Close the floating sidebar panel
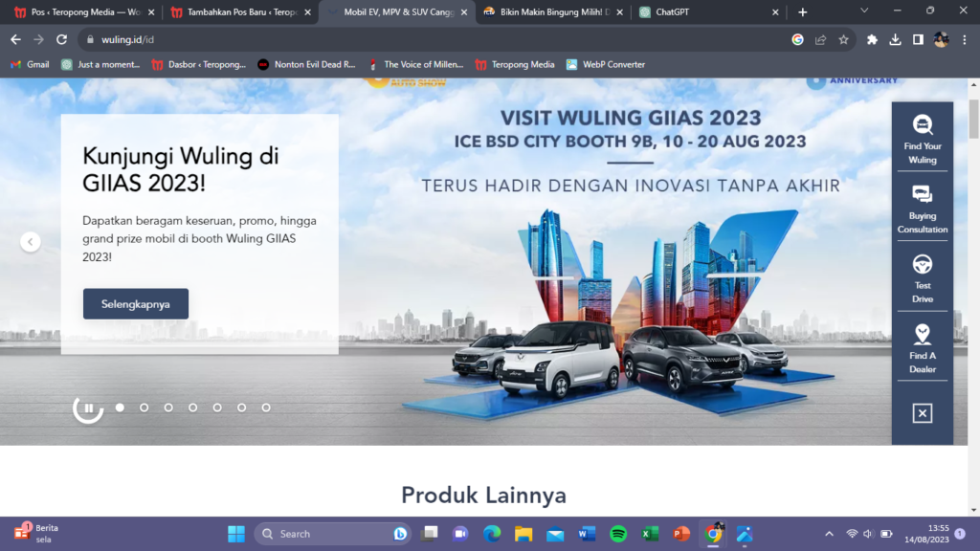 point(922,413)
